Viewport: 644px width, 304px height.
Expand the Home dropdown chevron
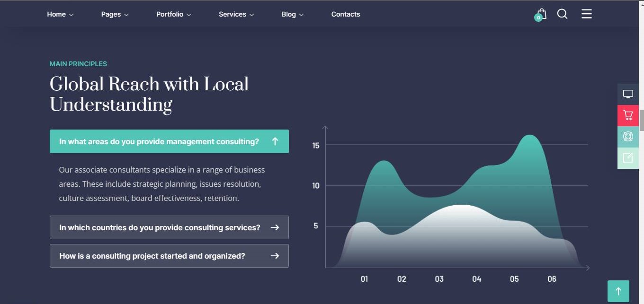coord(72,15)
